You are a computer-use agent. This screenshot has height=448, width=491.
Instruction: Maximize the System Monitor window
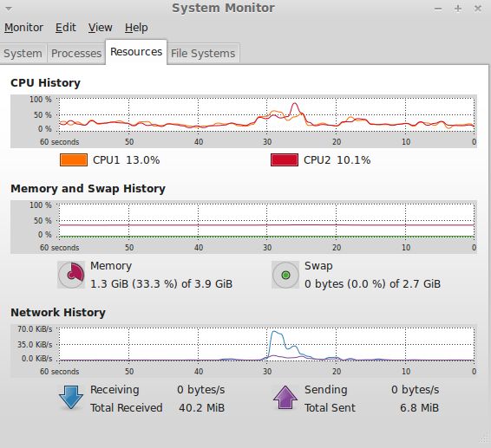coord(458,9)
